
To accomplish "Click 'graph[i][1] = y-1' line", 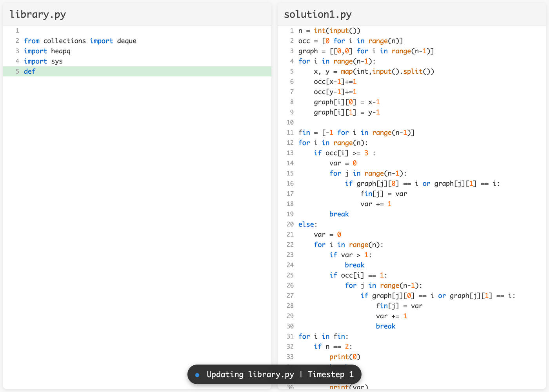I will click(x=347, y=112).
